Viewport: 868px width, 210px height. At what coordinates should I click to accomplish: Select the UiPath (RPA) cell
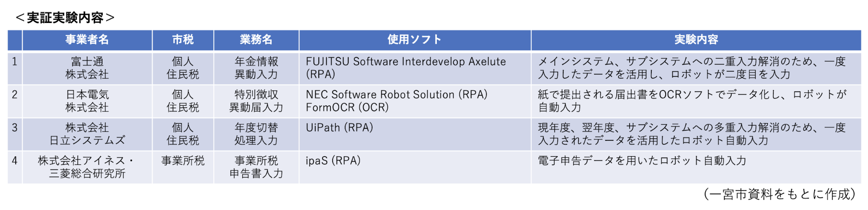(x=415, y=134)
